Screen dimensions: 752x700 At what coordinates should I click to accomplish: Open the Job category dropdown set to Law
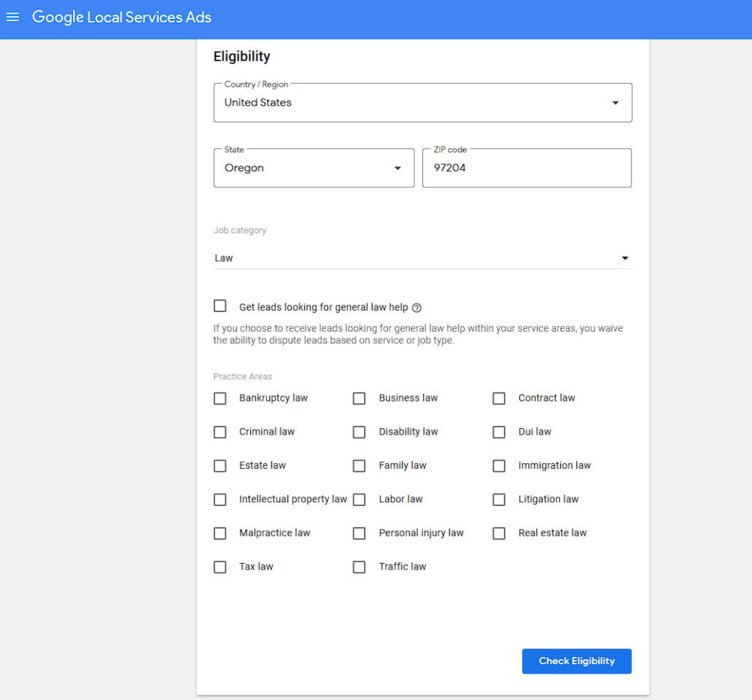click(422, 258)
